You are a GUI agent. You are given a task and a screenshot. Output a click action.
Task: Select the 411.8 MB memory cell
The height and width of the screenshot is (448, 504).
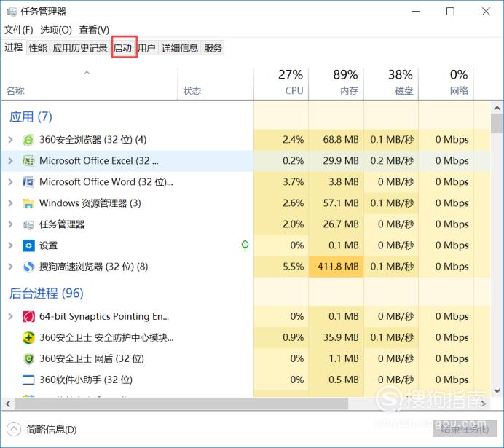click(336, 267)
